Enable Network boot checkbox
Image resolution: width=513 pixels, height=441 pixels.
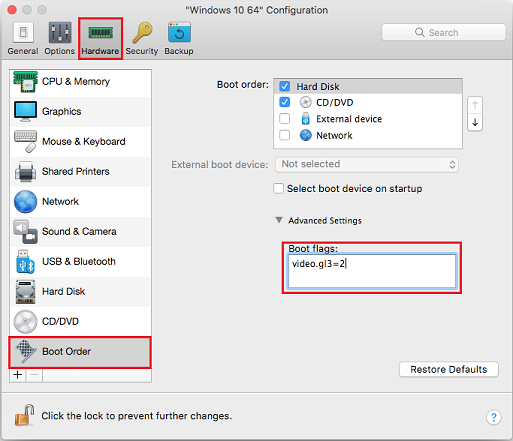(x=284, y=135)
